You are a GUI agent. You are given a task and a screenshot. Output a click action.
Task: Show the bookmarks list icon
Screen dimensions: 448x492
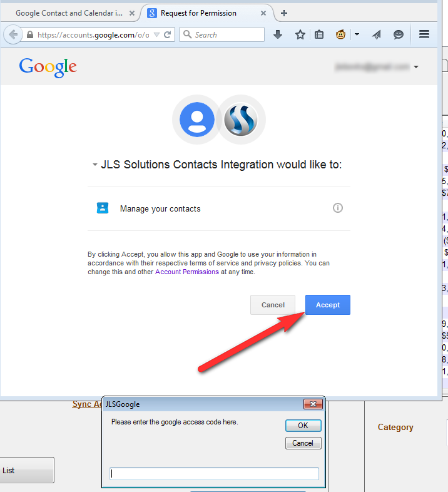[319, 34]
